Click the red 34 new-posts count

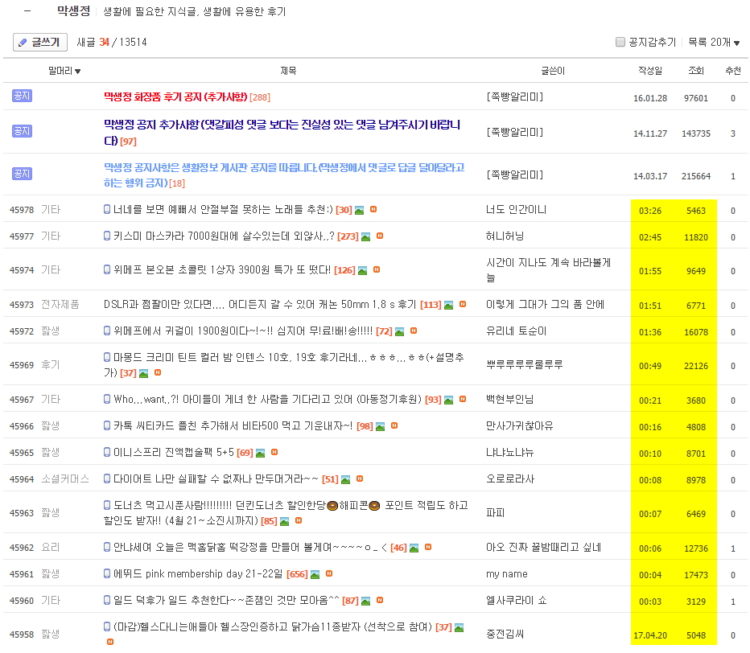(x=104, y=42)
